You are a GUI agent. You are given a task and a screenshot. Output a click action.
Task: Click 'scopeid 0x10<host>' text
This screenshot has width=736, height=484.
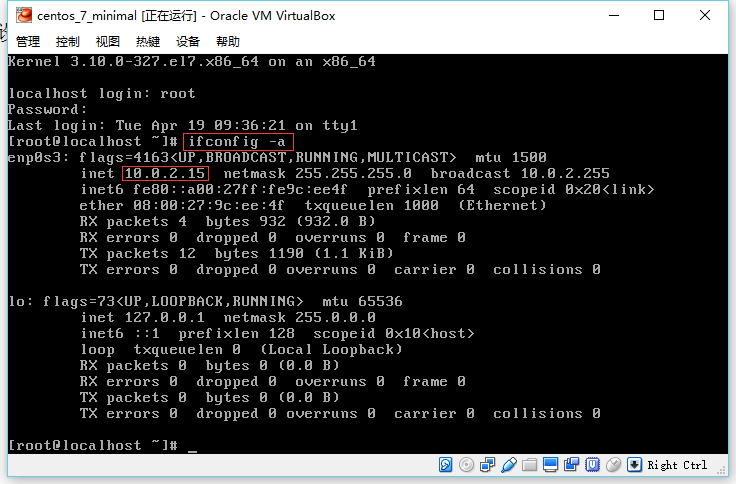394,333
